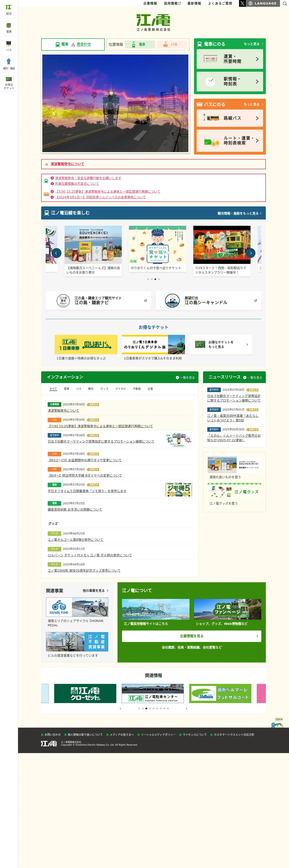Open 西側・昭和駅巡りスタンプラリー card
289x868 pixels.
(222, 251)
